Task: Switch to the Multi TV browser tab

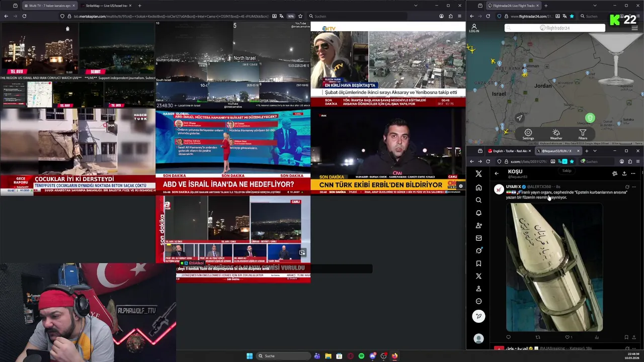Action: [x=49, y=6]
